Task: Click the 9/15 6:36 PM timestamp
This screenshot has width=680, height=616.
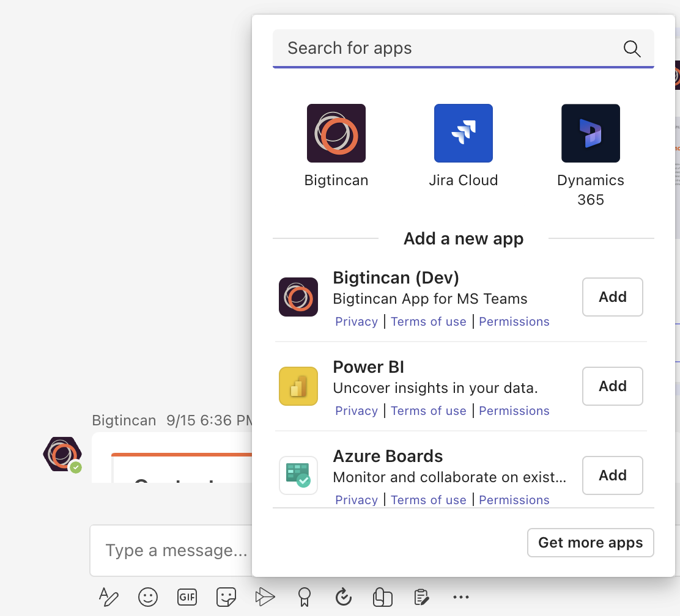Action: [x=210, y=420]
